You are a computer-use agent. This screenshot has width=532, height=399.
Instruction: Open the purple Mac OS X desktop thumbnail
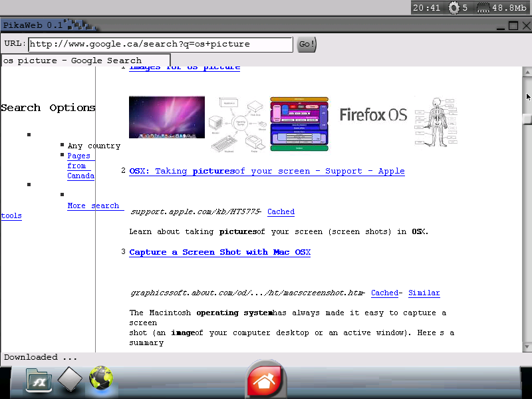(167, 117)
